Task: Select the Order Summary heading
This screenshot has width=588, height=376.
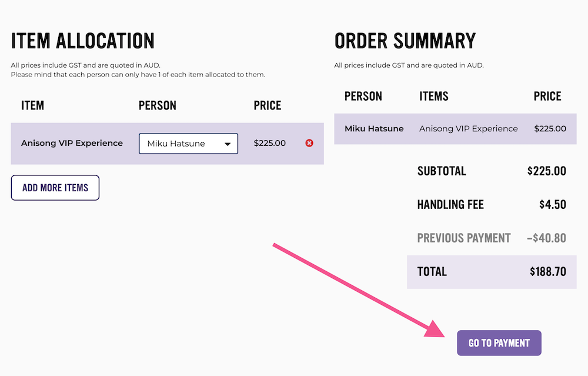Action: (x=405, y=41)
